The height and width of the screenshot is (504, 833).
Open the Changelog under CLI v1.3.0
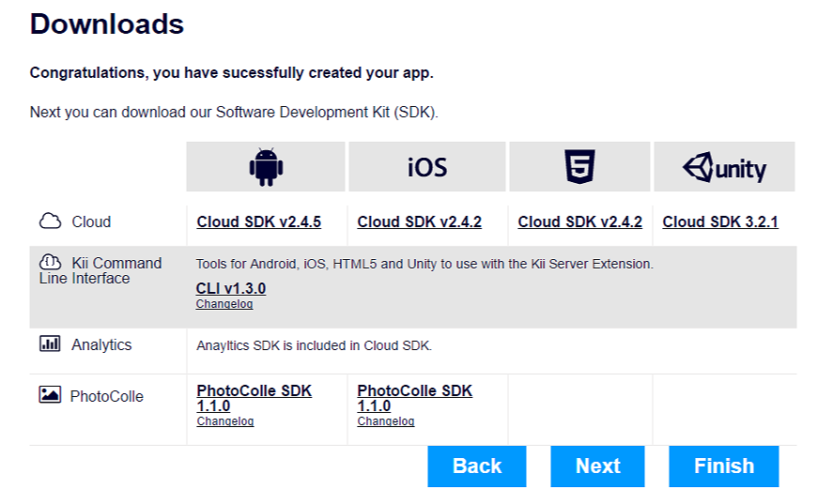click(x=224, y=304)
